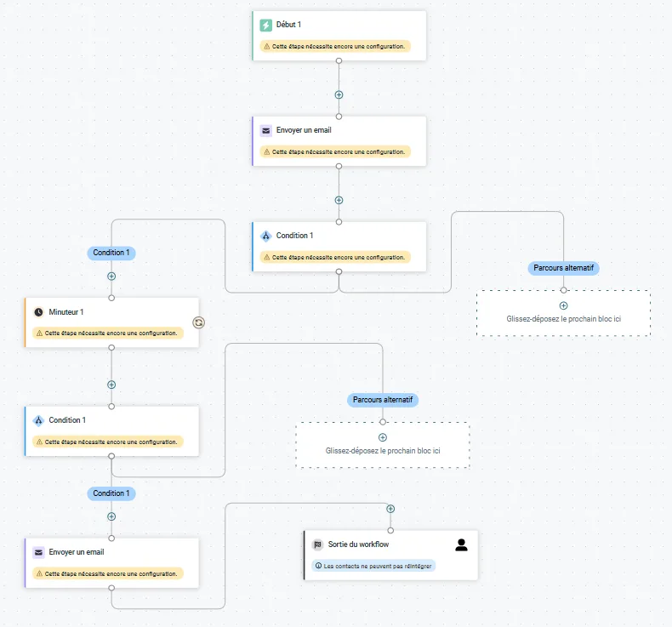Add a step below the Début 1 block
Screen dimensions: 672x627
click(x=339, y=94)
